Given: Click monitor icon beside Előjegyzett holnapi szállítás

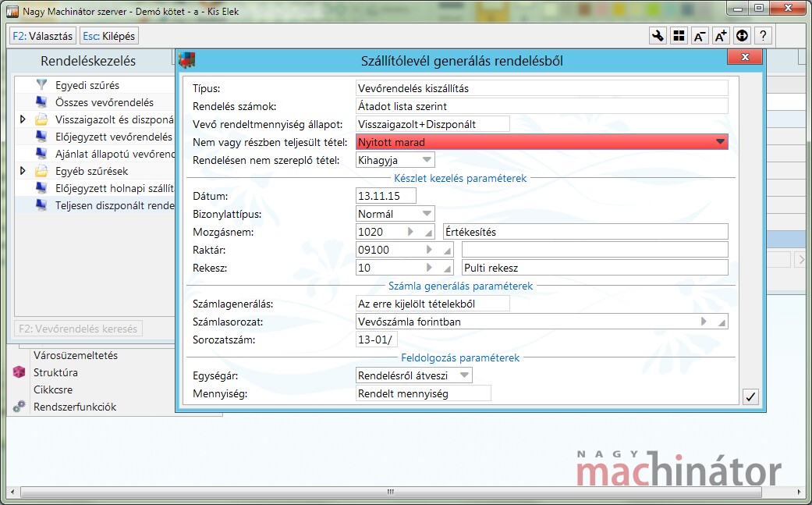Looking at the screenshot, I should [41, 189].
